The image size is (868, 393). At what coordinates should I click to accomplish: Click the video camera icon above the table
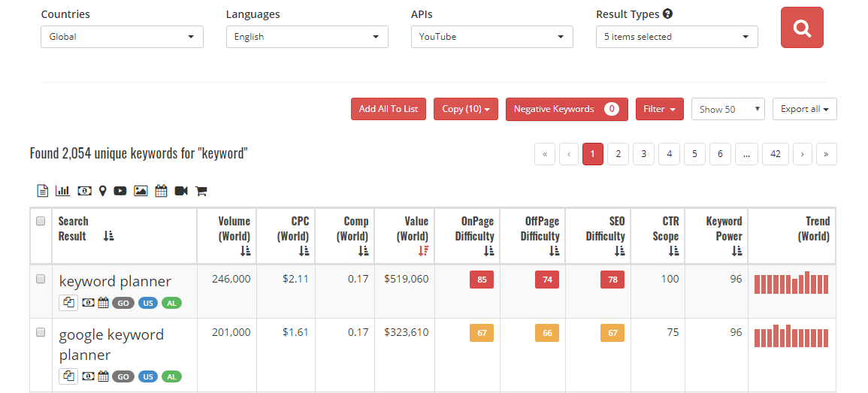click(181, 191)
